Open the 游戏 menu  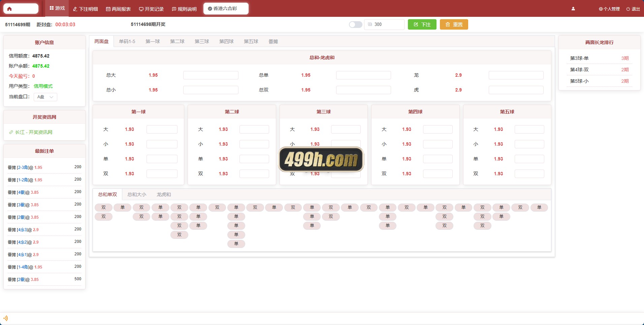tap(57, 8)
